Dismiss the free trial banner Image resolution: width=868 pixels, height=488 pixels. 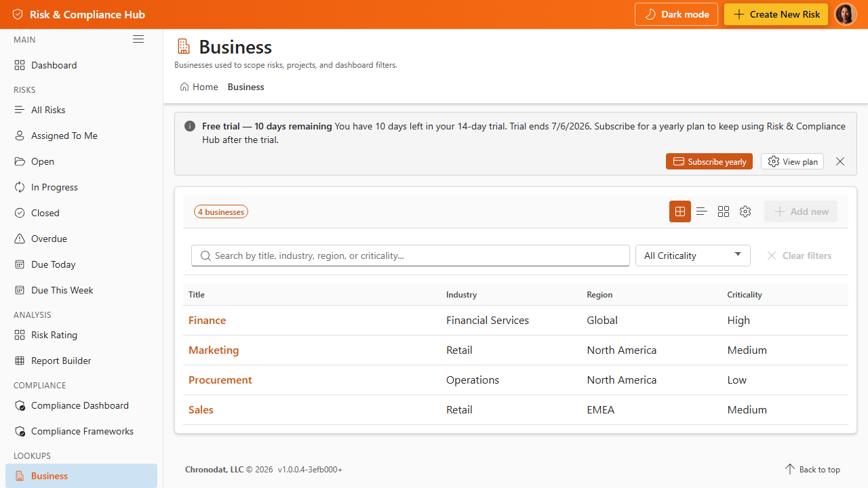point(840,161)
